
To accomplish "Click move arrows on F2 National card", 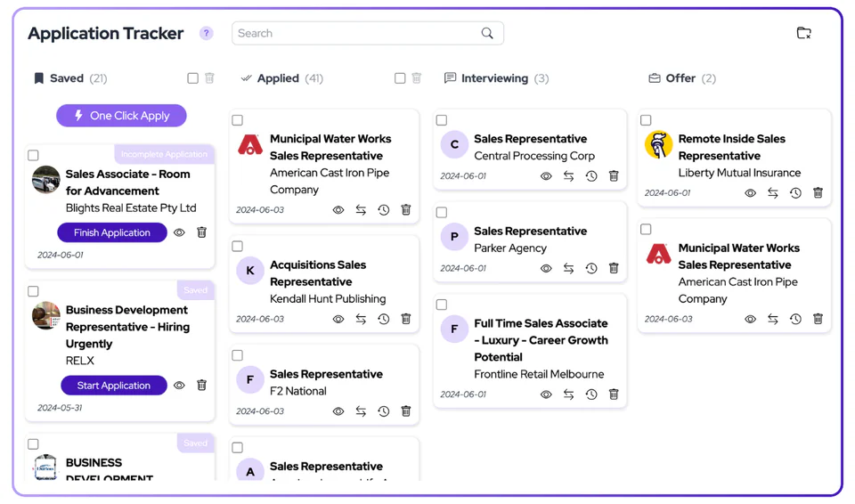I will (361, 411).
